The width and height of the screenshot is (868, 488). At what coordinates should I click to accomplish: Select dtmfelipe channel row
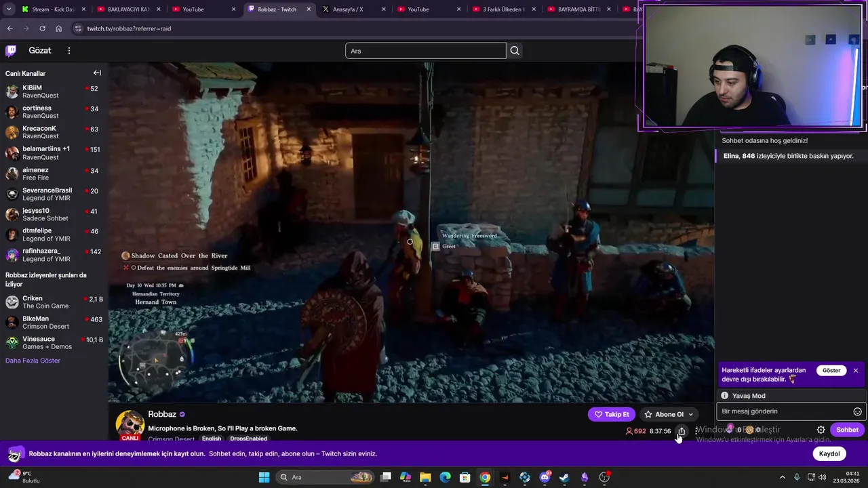click(x=54, y=235)
